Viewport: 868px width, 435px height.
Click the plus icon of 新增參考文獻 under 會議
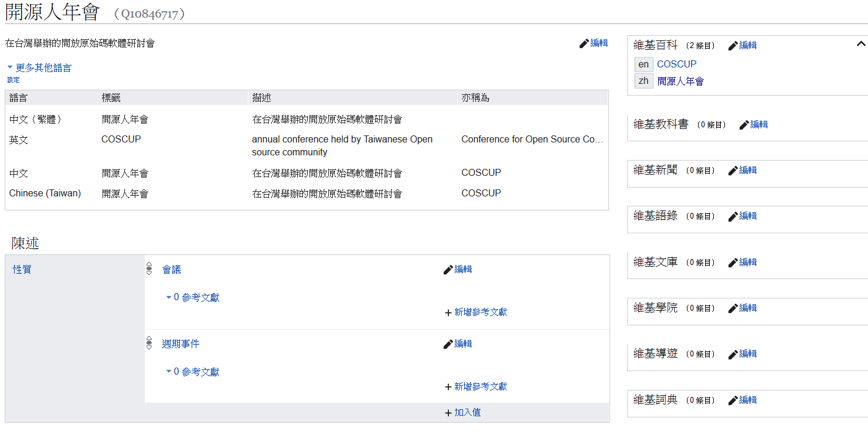pyautogui.click(x=448, y=312)
